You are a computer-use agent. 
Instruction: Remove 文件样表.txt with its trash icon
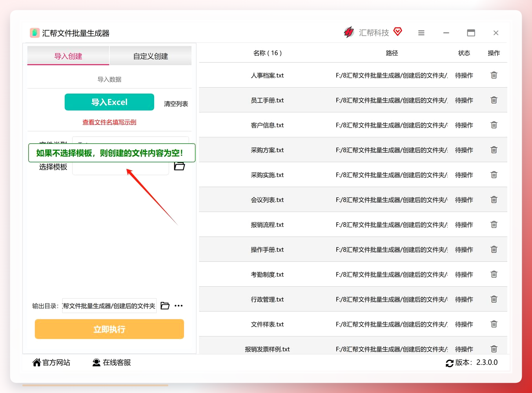point(494,324)
